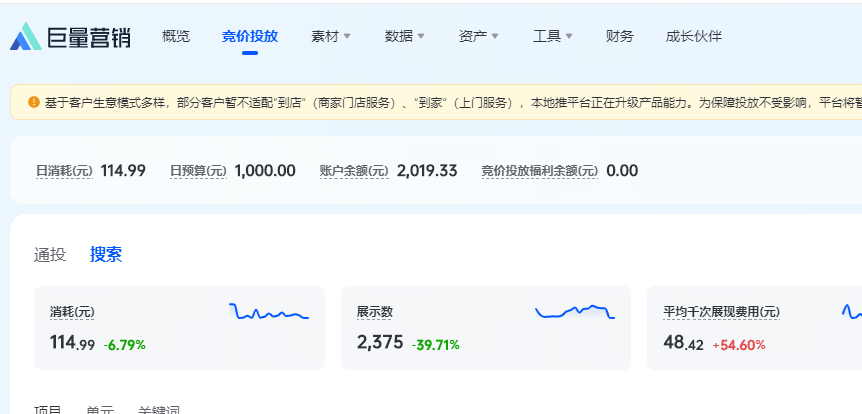The image size is (862, 414).
Task: Switch to the 通投 tab
Action: click(50, 254)
